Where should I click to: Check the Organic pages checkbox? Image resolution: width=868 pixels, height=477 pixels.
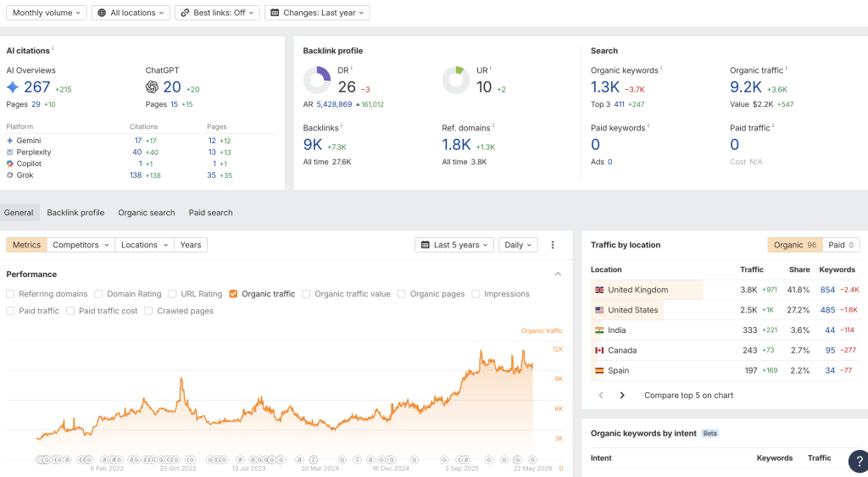point(401,294)
